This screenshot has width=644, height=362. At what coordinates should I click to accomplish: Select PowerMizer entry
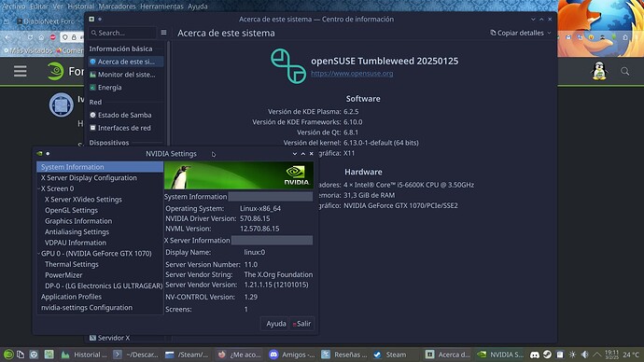point(63,275)
